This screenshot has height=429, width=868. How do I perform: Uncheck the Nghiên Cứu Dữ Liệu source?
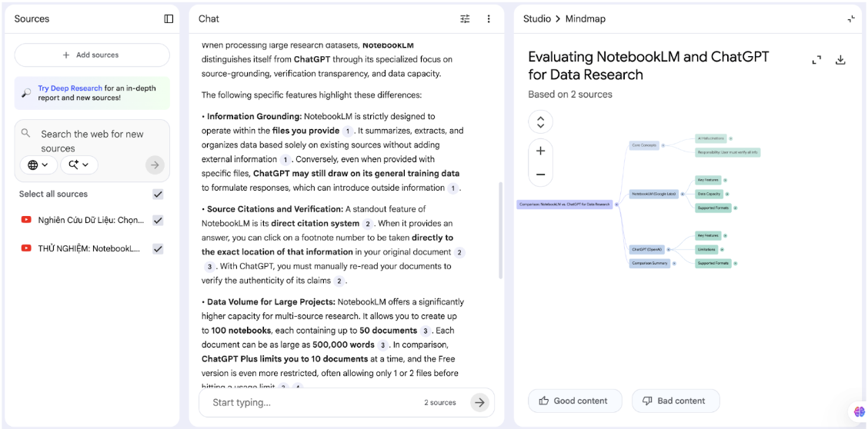(x=158, y=221)
